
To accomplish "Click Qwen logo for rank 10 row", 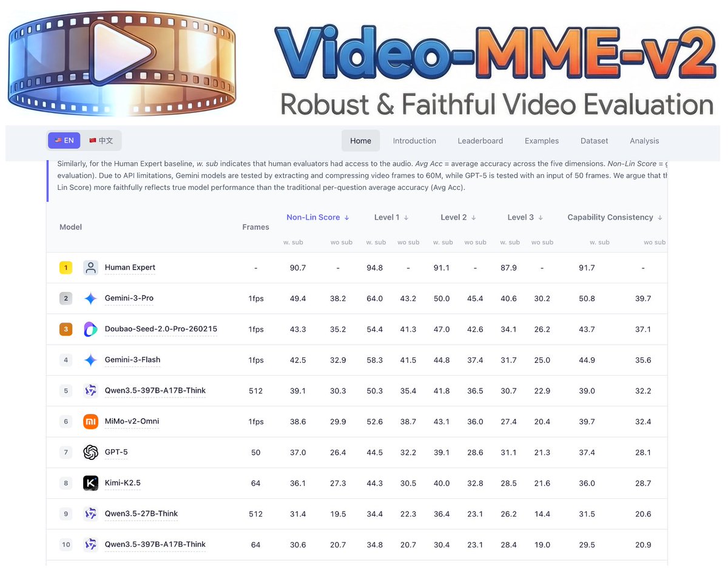I will (91, 544).
